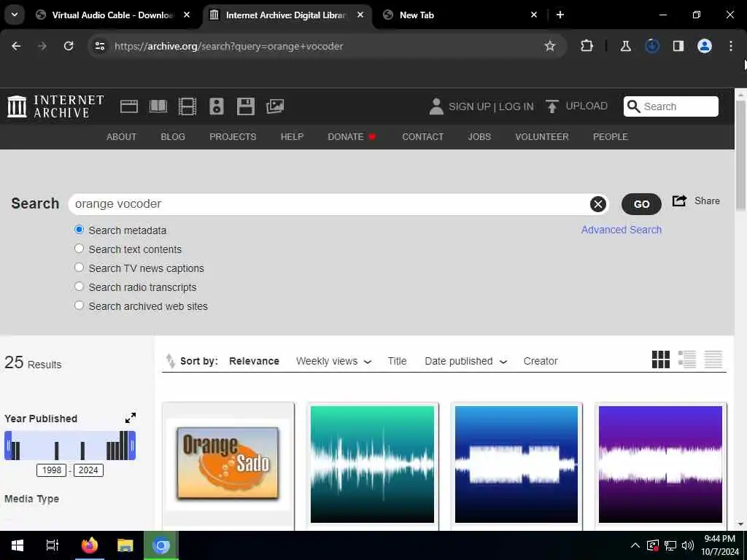This screenshot has height=560, width=747.
Task: Reload the current page
Action: click(69, 46)
